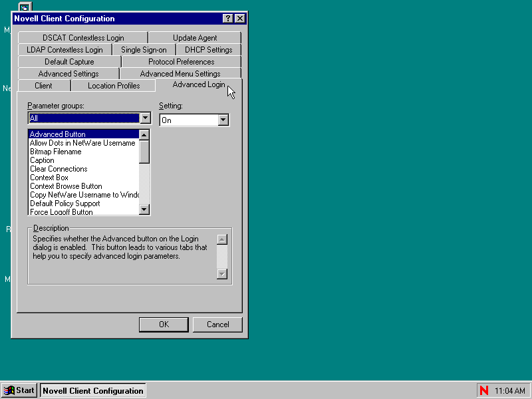Open the Setting dropdown arrow
This screenshot has width=532, height=399.
point(223,120)
